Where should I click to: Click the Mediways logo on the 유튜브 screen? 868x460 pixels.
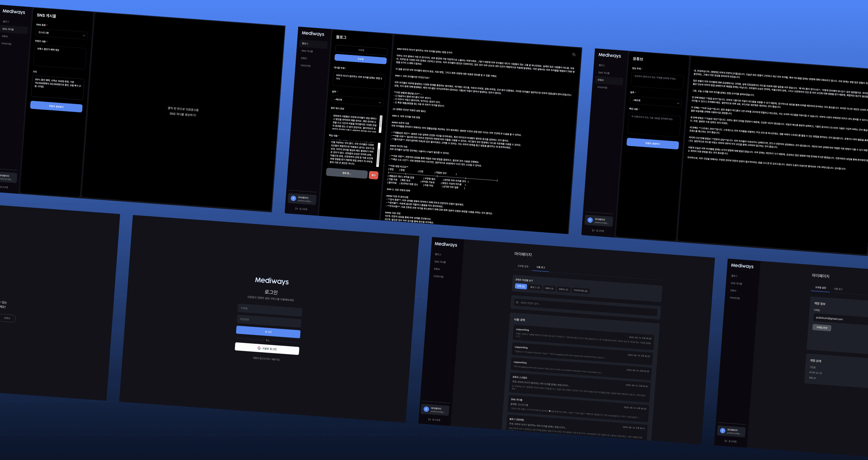tap(609, 55)
